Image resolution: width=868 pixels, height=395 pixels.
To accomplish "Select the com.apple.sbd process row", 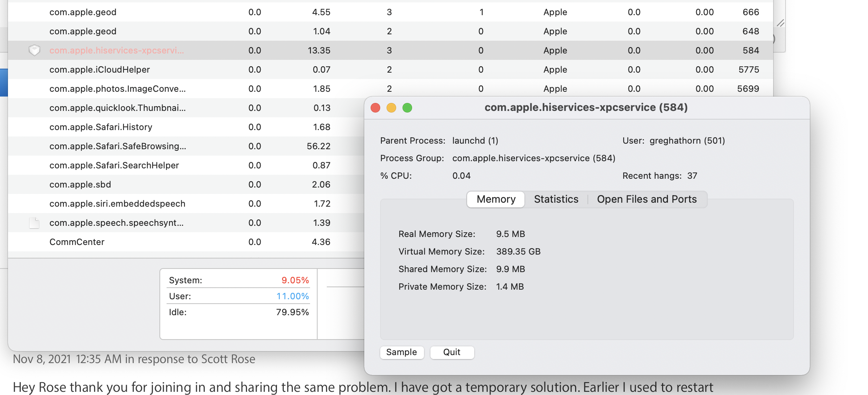I will tap(80, 184).
